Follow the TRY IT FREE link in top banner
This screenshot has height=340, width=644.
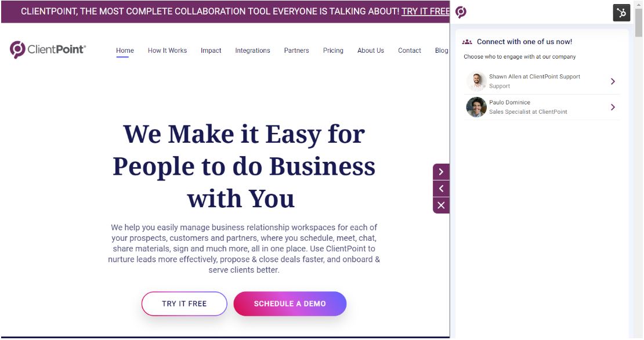click(425, 12)
